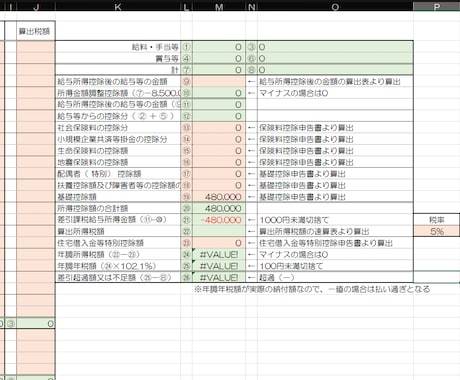Click 保険料控除申告書より算出 in 生命保険料 row
Viewport: 460px width, 380px height.
click(306, 151)
